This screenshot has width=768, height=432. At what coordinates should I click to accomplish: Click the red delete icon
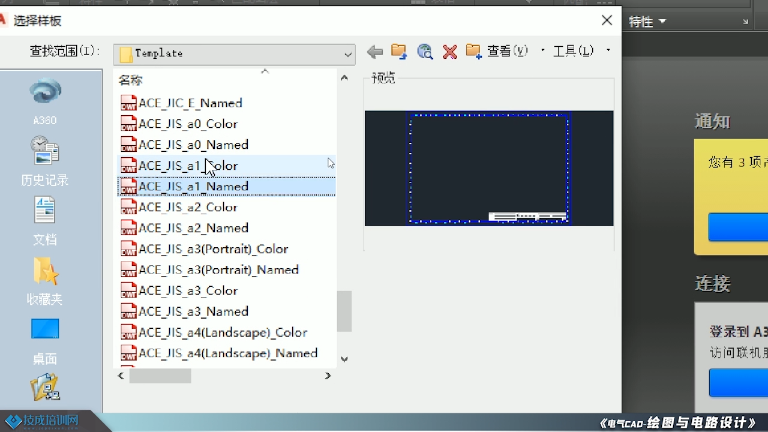pyautogui.click(x=450, y=51)
